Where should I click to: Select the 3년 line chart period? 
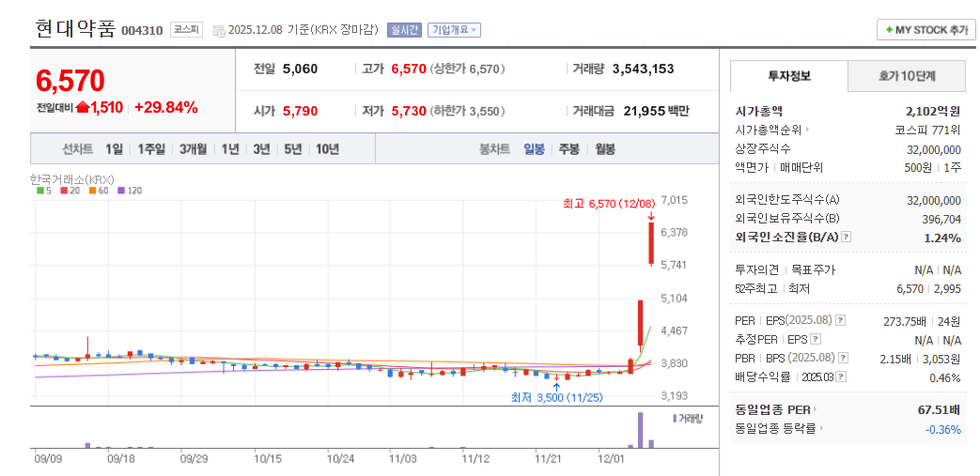pos(261,149)
